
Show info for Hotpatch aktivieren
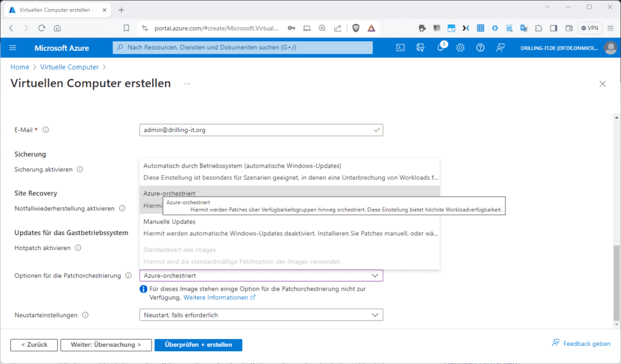78,248
